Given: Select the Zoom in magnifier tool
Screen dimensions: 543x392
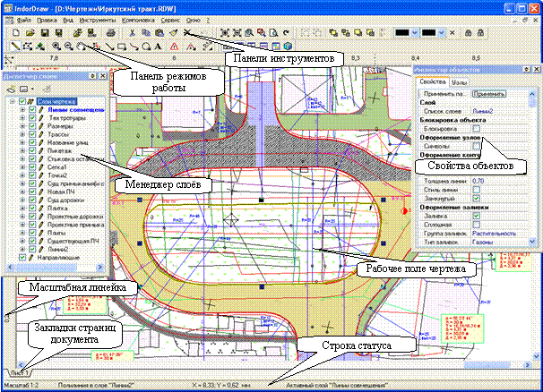Looking at the screenshot, I should click(57, 45).
